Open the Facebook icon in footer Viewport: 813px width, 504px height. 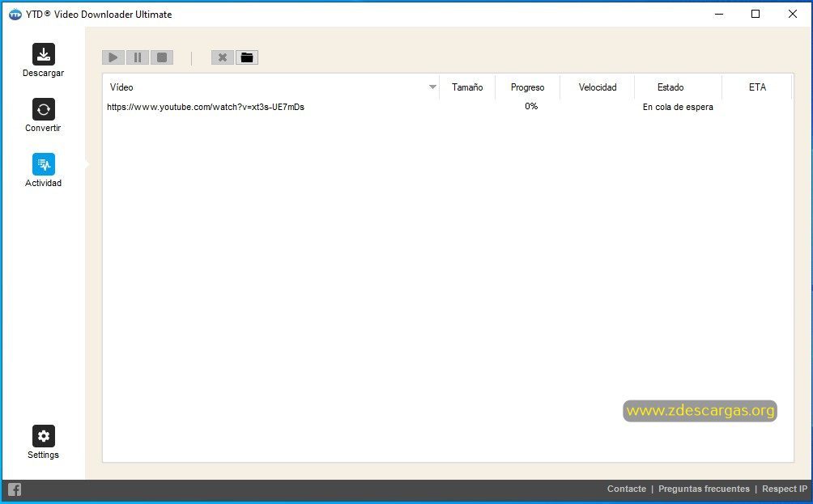(x=15, y=489)
